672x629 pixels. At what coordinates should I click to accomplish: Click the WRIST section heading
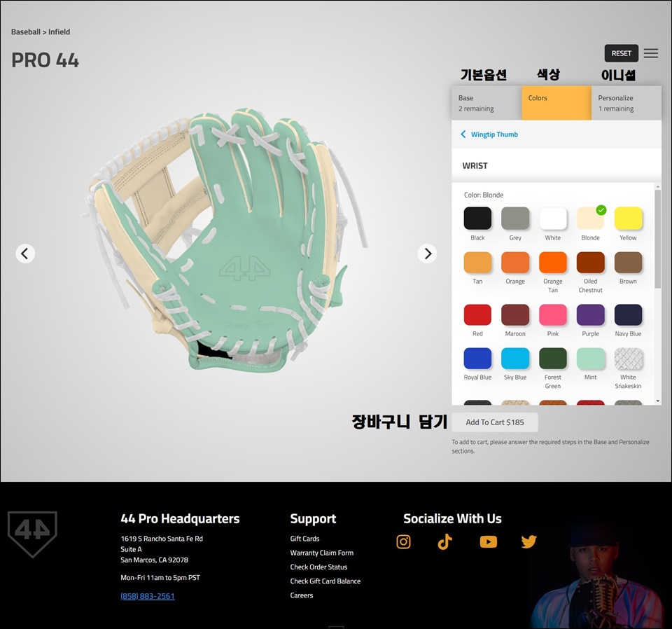coord(475,165)
